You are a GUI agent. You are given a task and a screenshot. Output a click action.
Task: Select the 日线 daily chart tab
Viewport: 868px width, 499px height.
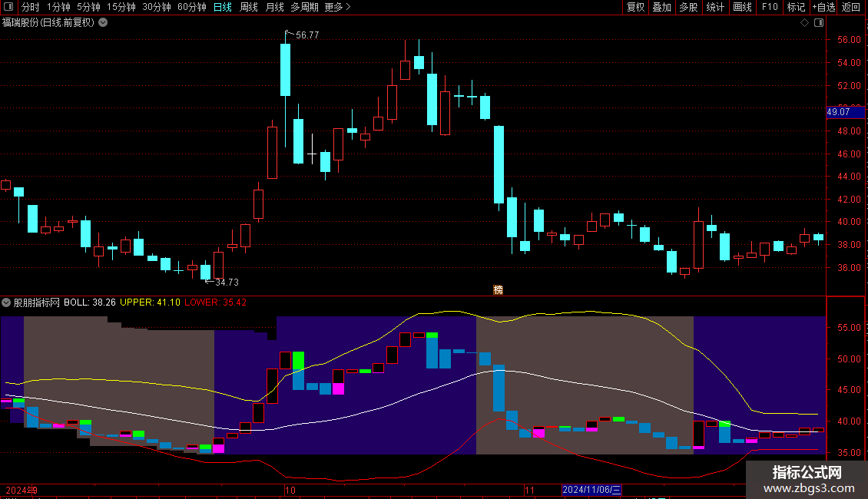tap(223, 7)
